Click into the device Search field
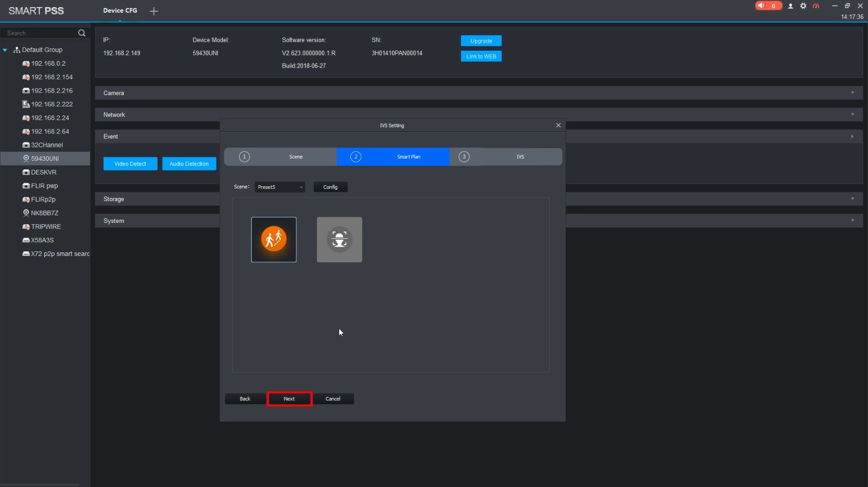868x487 pixels. pyautogui.click(x=41, y=33)
